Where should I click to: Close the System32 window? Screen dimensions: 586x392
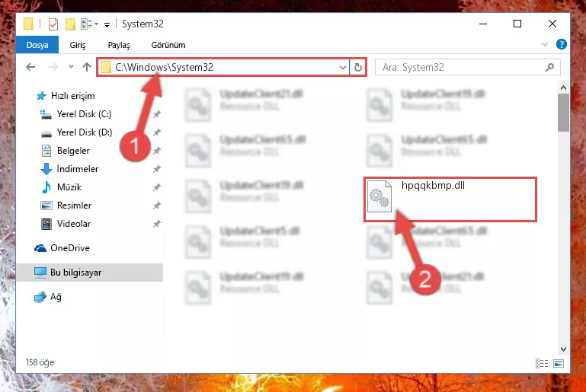[x=552, y=24]
